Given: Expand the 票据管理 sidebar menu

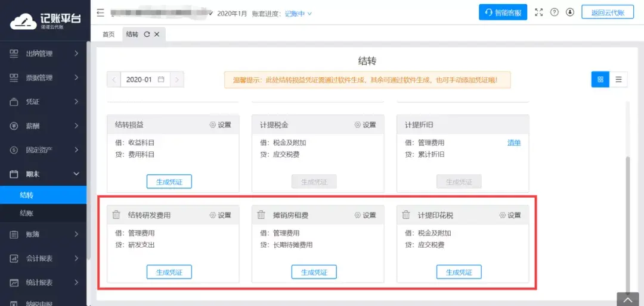Looking at the screenshot, I should coord(43,77).
